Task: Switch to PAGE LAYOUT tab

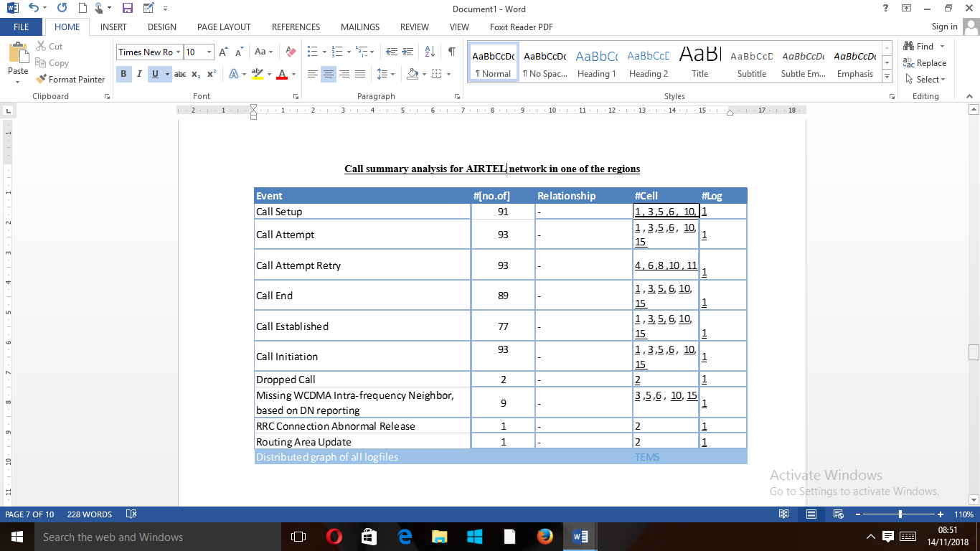Action: point(224,27)
